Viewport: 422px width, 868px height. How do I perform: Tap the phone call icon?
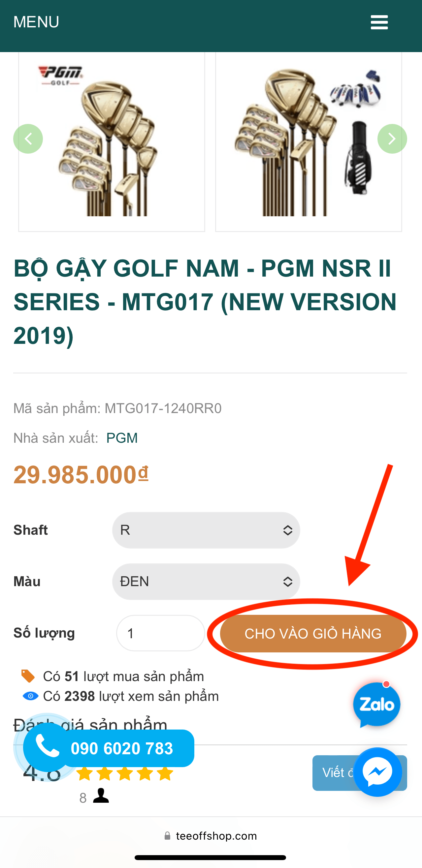[x=47, y=747]
